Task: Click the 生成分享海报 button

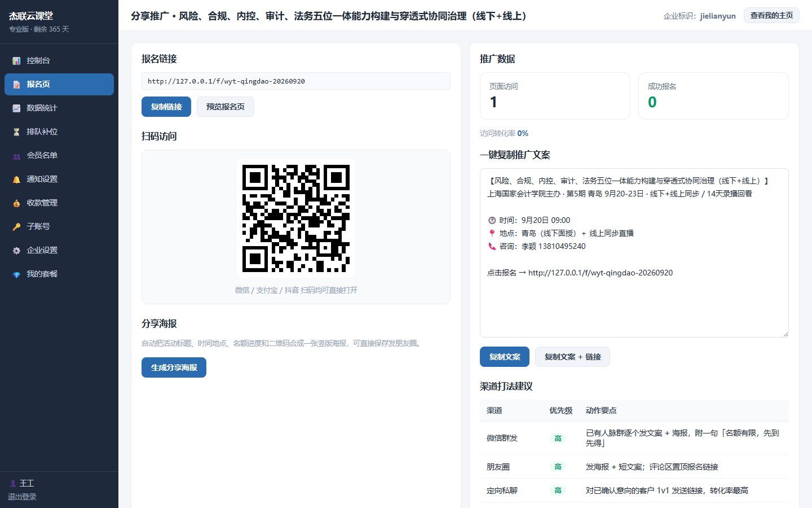Action: pyautogui.click(x=174, y=367)
